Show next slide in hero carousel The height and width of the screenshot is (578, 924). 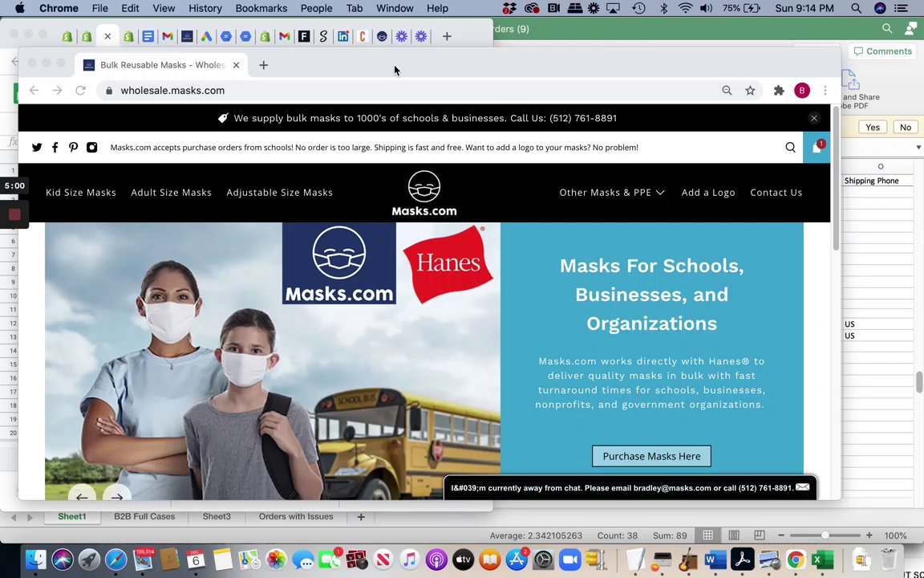pos(116,495)
